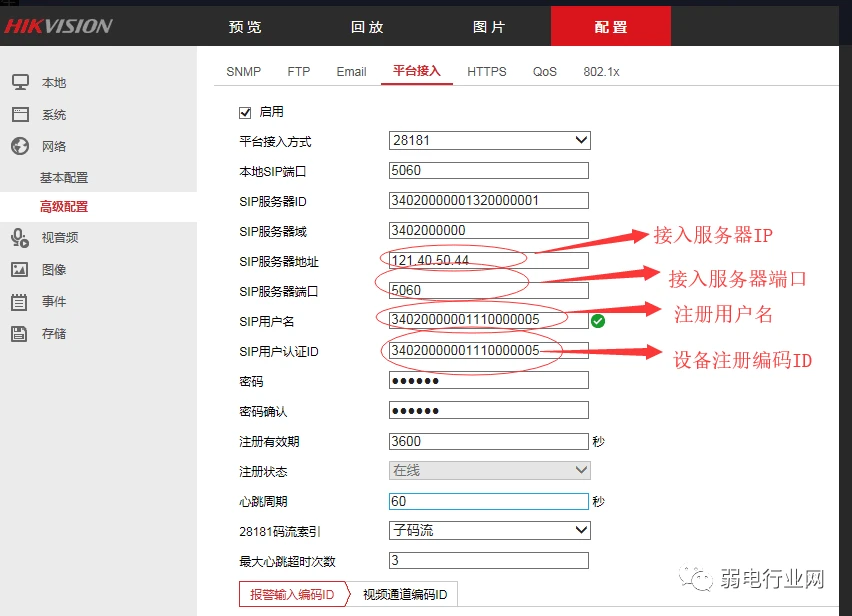Toggle the 启用 enable checkbox
Viewport: 852px width, 616px height.
(245, 111)
